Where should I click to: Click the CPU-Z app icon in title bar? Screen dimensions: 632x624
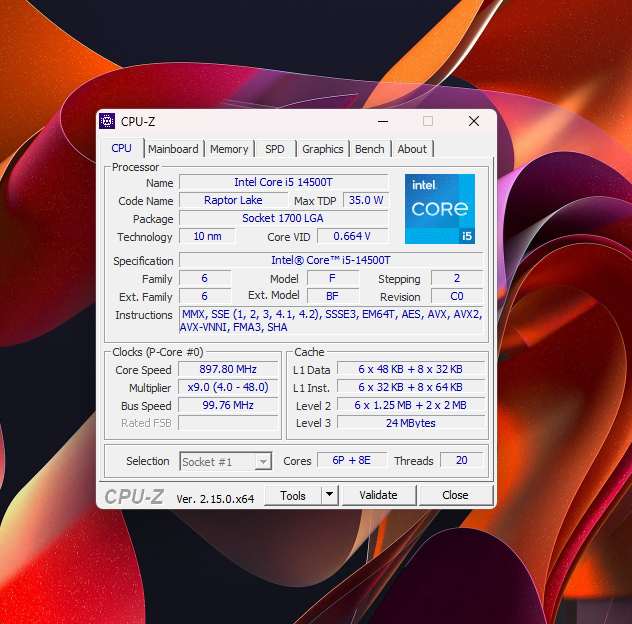point(107,121)
